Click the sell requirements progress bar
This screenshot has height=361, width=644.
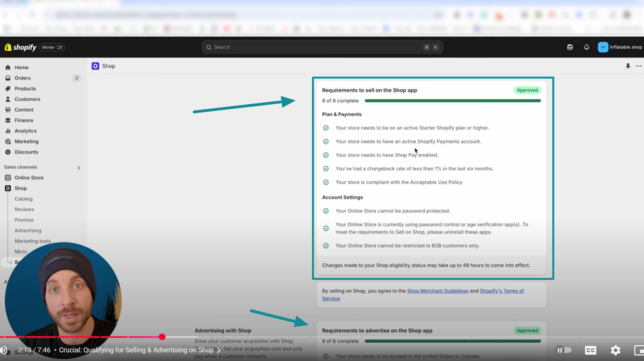(x=453, y=101)
